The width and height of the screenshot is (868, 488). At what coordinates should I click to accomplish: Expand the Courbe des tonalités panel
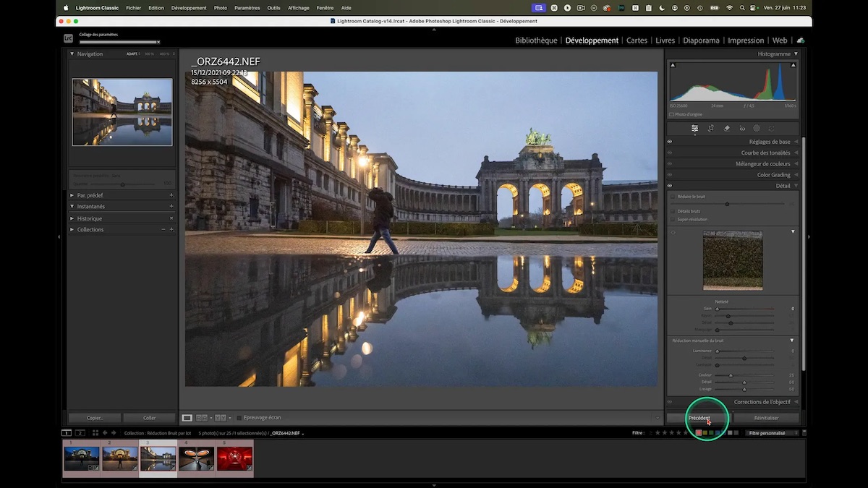coord(796,153)
